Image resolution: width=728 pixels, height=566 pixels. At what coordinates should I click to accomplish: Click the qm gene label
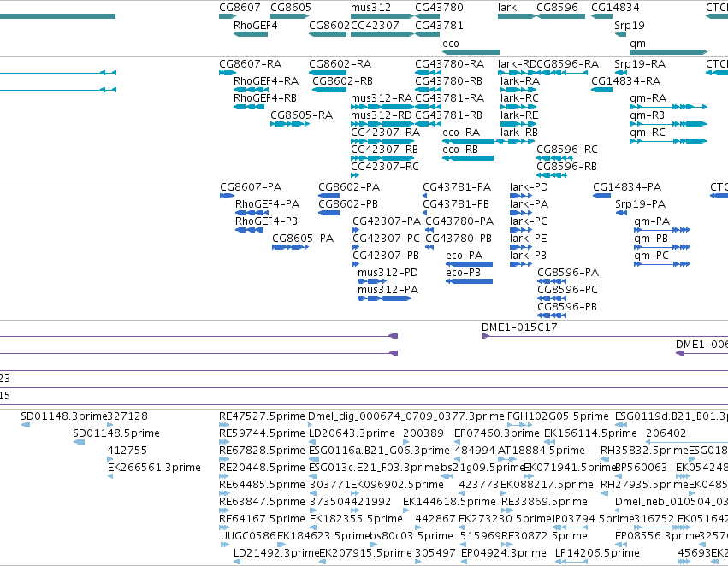[x=637, y=44]
